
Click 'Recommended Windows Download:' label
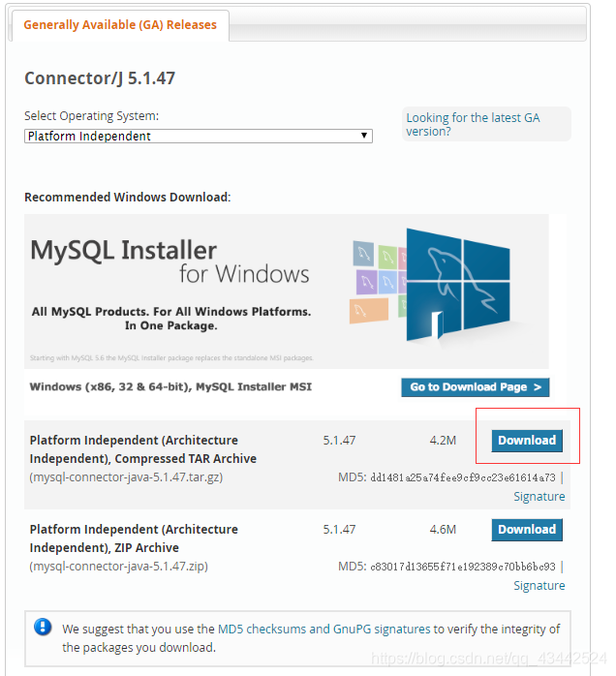(128, 197)
